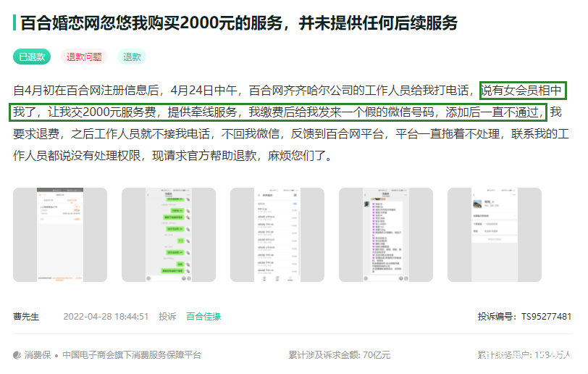The width and height of the screenshot is (588, 374).
Task: Open fourth thumbnail with purple bullet list
Action: tap(386, 235)
